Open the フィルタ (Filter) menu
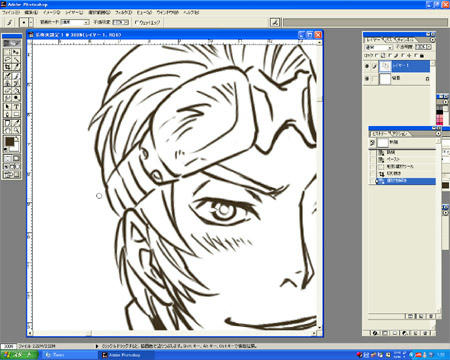 [x=123, y=13]
